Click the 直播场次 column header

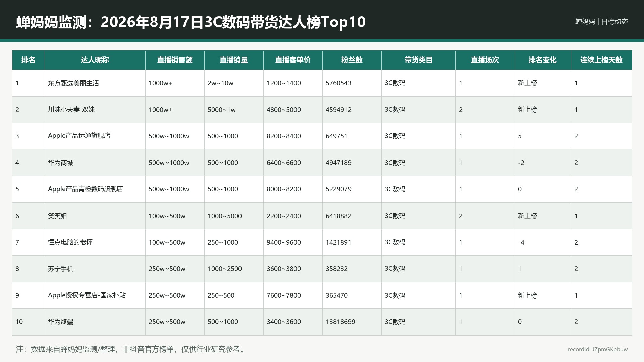click(485, 60)
